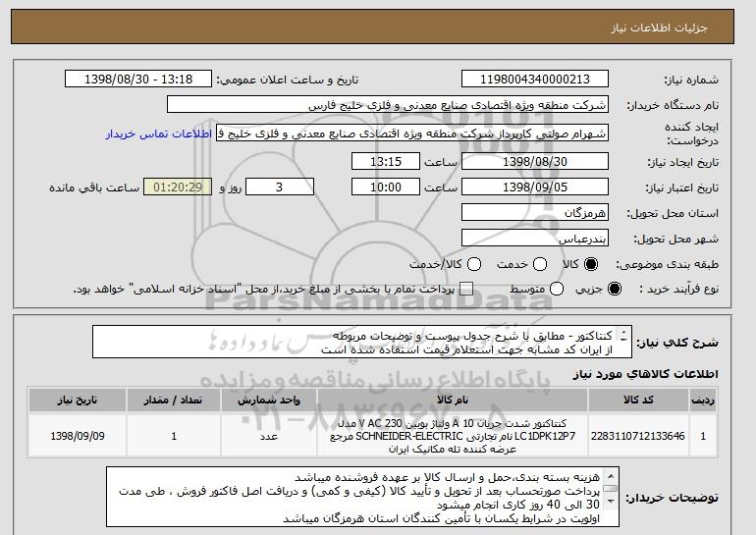Click the need date 1398/09/09 cell
The height and width of the screenshot is (535, 756).
78,436
